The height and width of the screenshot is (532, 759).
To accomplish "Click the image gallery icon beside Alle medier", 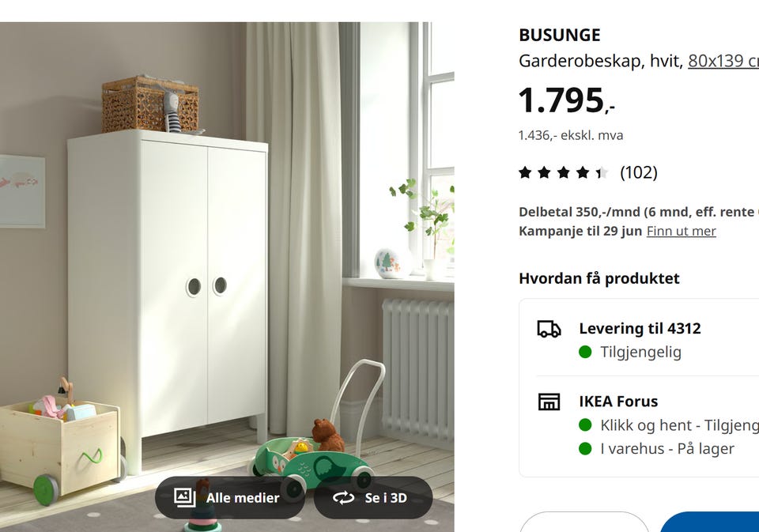I will point(185,497).
